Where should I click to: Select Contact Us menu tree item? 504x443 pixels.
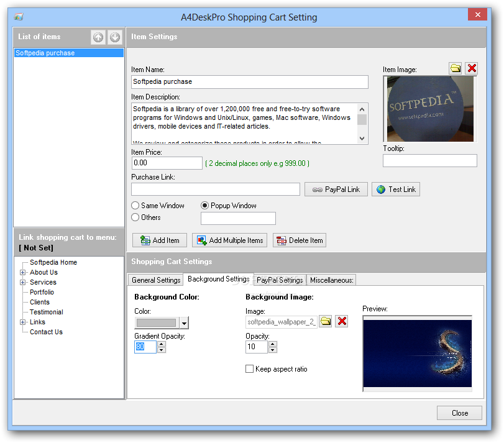coord(46,332)
